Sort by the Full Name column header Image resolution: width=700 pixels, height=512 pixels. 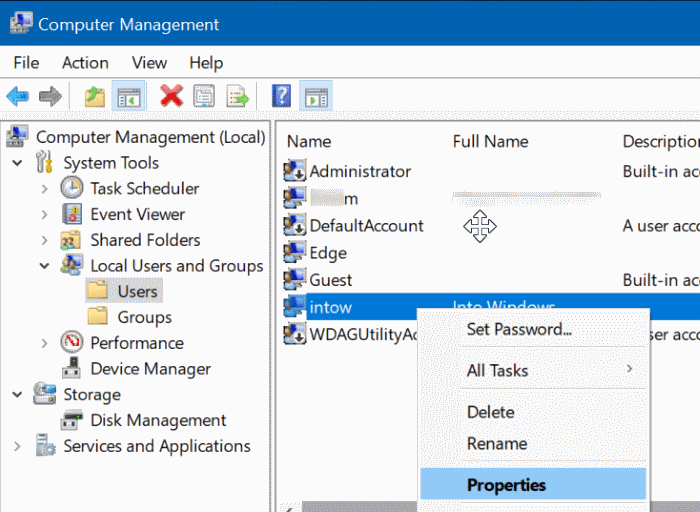pos(490,142)
